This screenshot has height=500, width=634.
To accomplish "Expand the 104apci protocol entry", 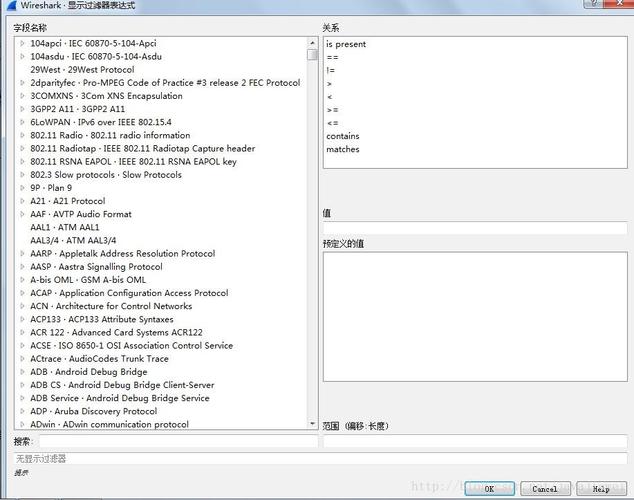I will [x=22, y=43].
